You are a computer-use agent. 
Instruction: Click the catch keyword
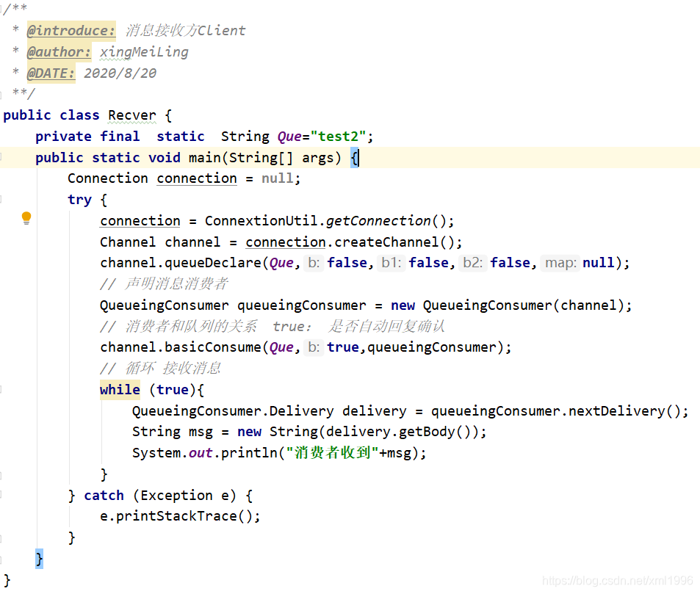(104, 496)
